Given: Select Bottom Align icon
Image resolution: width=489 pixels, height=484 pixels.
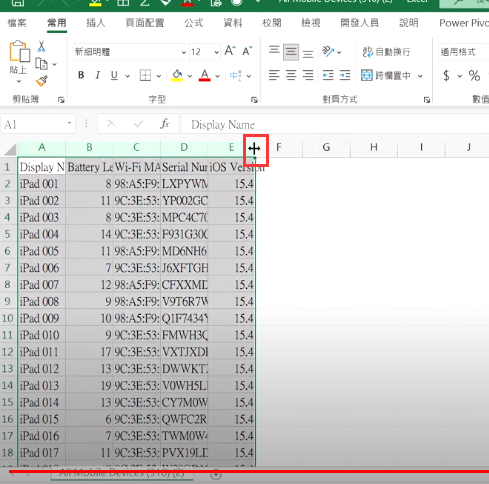Looking at the screenshot, I should [308, 53].
